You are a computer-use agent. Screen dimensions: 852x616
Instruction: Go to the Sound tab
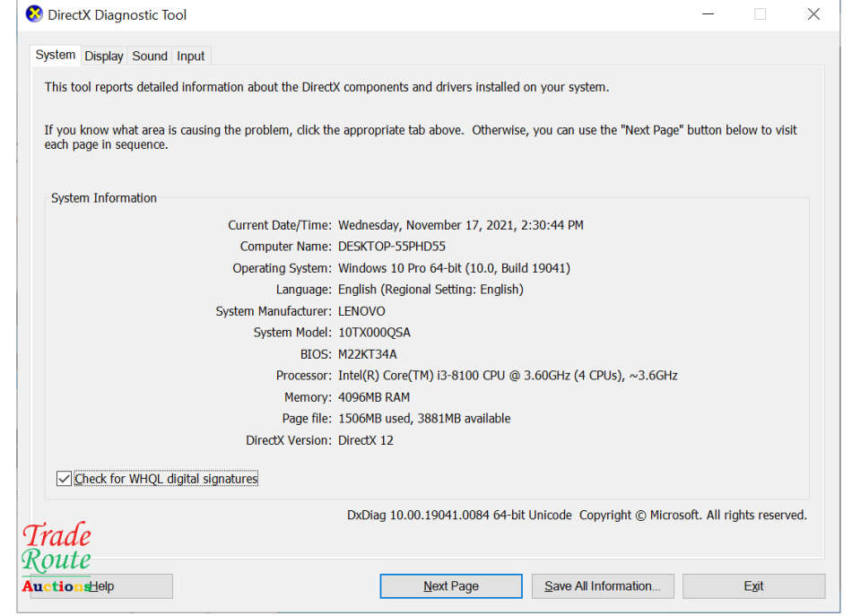pyautogui.click(x=150, y=56)
